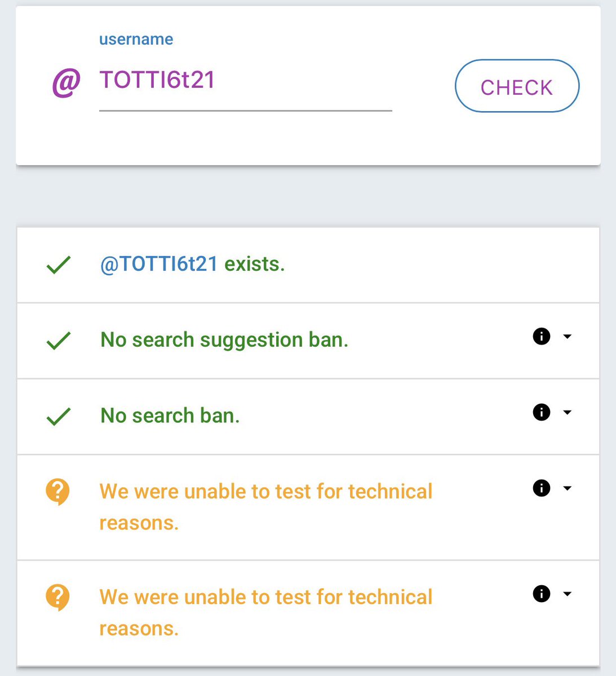Click orange question icon in first untested row
The height and width of the screenshot is (676, 616).
pyautogui.click(x=57, y=492)
